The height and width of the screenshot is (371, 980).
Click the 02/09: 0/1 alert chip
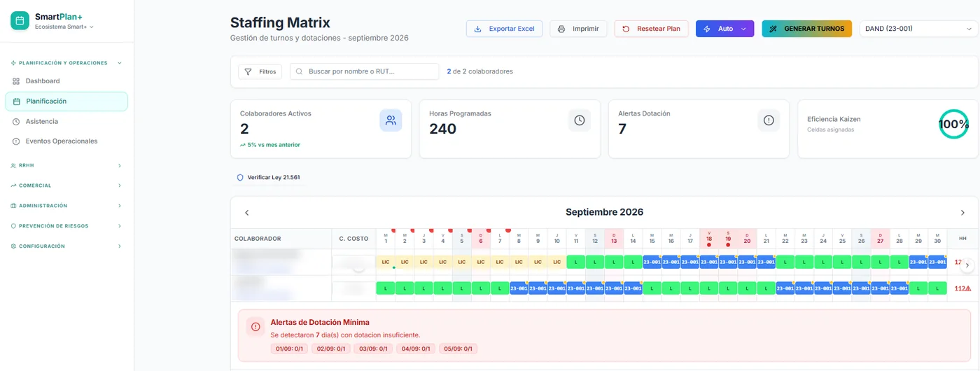pyautogui.click(x=331, y=349)
